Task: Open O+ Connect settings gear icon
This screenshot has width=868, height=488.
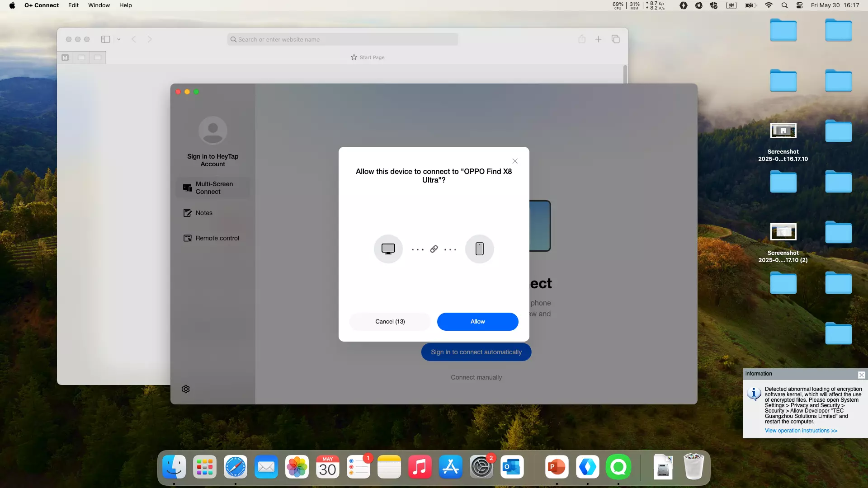Action: [186, 389]
